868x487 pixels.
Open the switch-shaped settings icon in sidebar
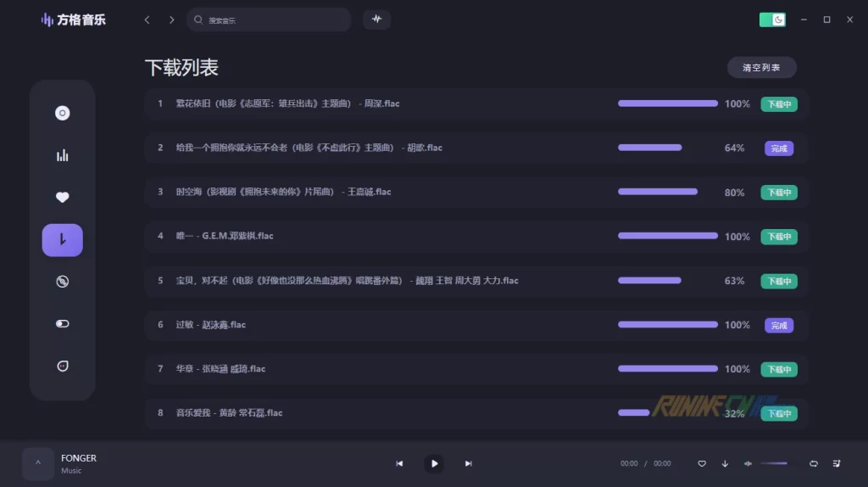pos(62,323)
